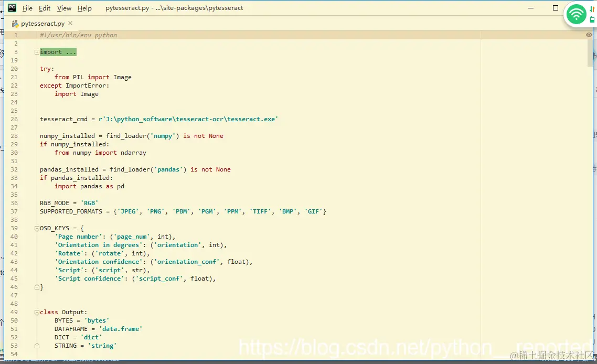
Task: Click the 'Rotate' dictionary key
Action: [69, 253]
